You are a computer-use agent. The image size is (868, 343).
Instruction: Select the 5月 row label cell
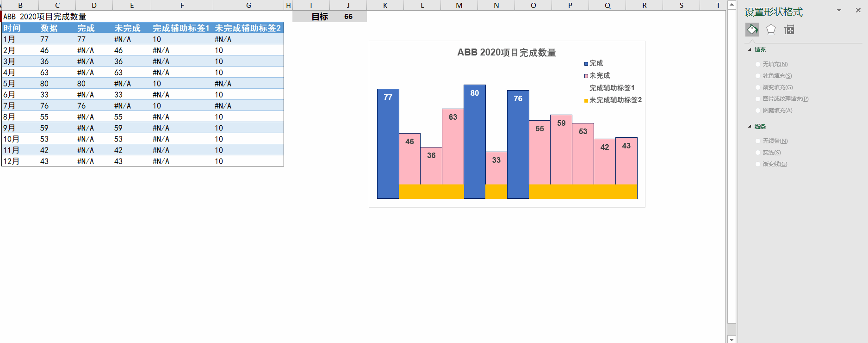point(20,84)
